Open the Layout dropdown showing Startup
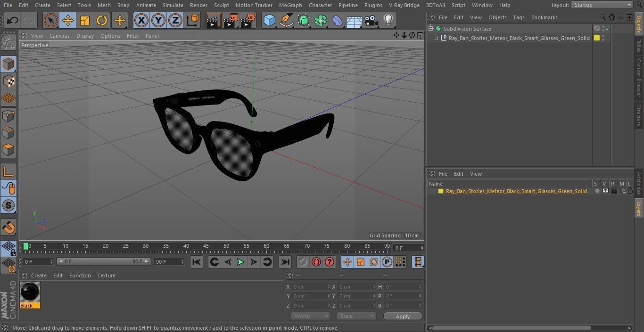 [602, 5]
